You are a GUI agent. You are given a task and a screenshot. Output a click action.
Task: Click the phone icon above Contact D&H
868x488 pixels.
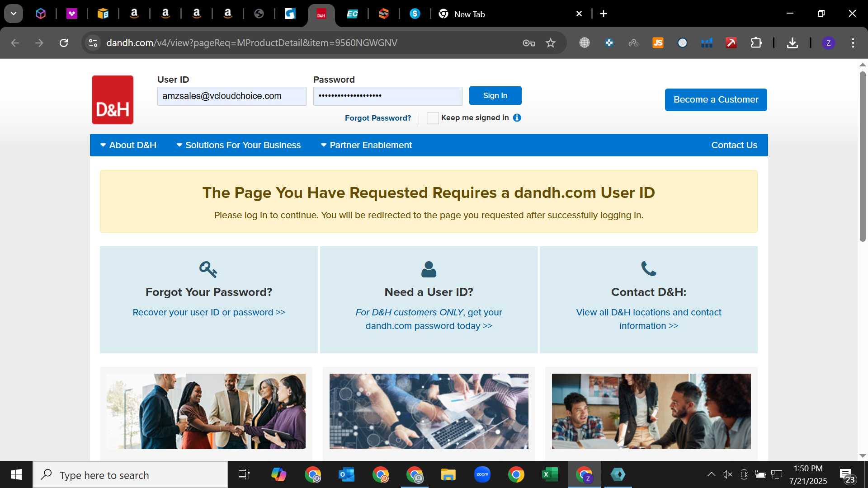click(x=649, y=269)
